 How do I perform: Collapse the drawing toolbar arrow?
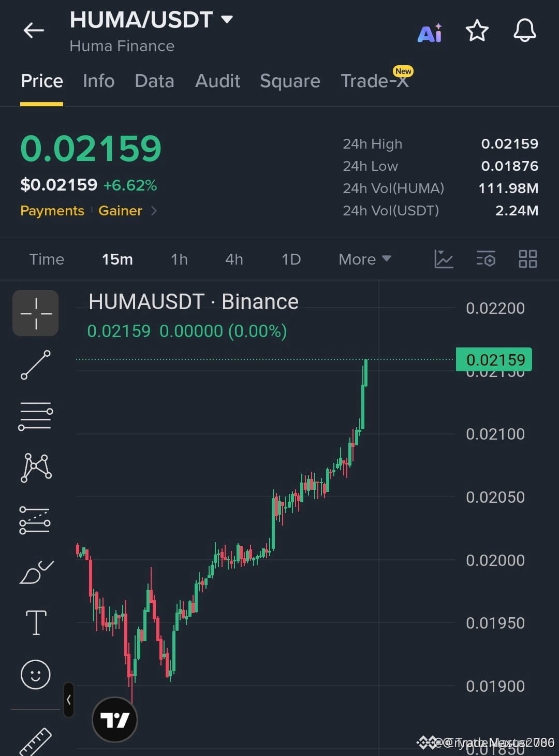69,700
